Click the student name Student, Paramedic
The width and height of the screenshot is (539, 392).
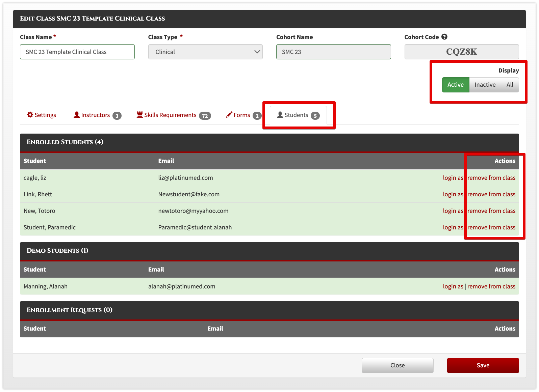point(50,227)
